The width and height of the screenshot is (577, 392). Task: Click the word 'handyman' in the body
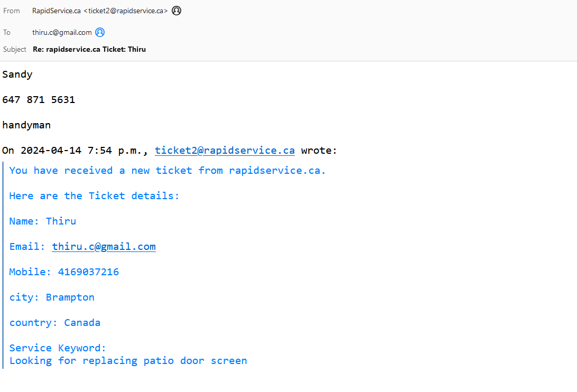26,125
